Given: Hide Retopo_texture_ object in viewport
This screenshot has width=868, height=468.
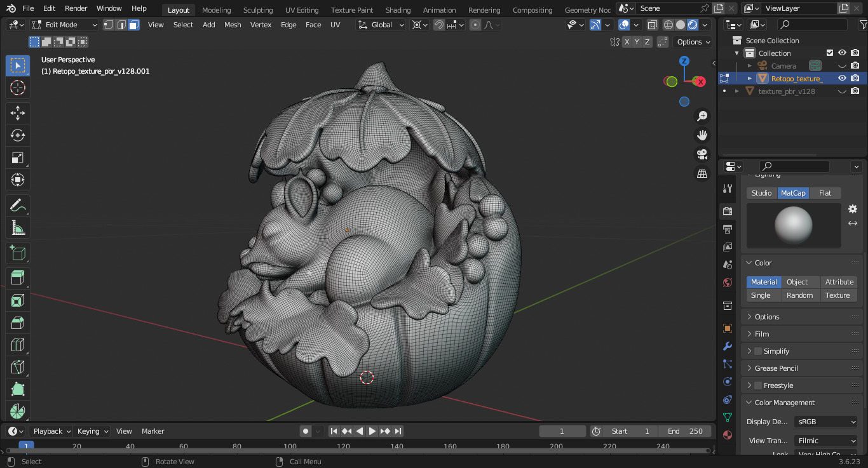Looking at the screenshot, I should (842, 78).
